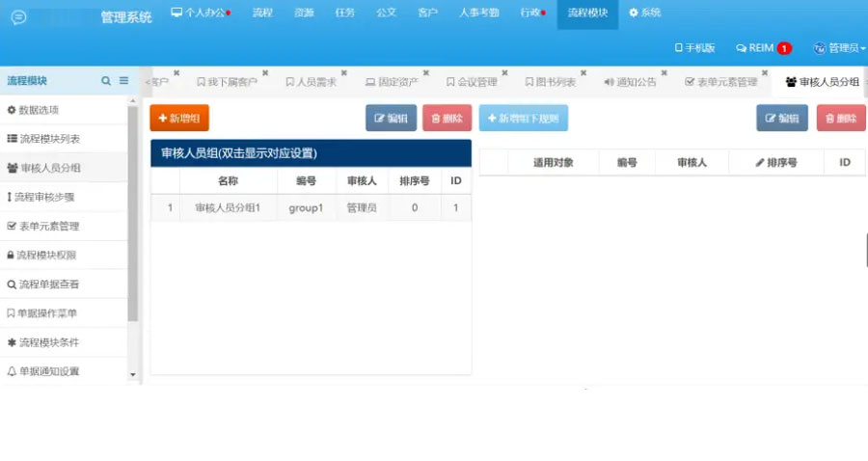The width and height of the screenshot is (868, 461).
Task: Click sidebar scrollbar down arrow
Action: [133, 374]
